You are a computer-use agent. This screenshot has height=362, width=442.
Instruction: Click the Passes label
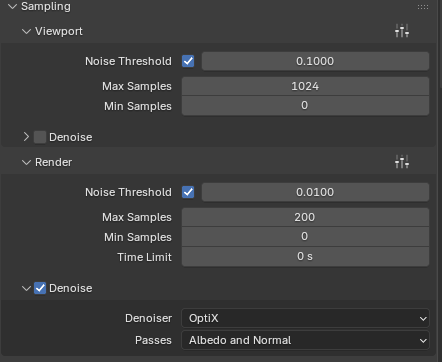coord(153,340)
